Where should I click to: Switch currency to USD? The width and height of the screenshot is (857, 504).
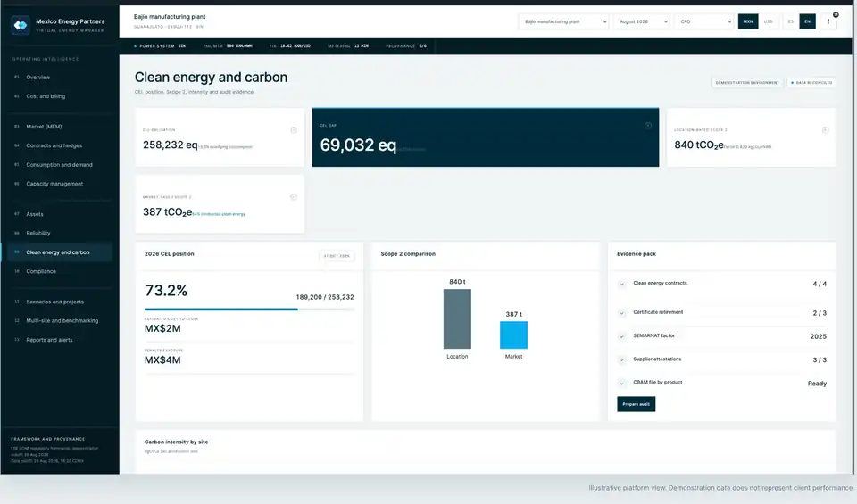[x=769, y=21]
